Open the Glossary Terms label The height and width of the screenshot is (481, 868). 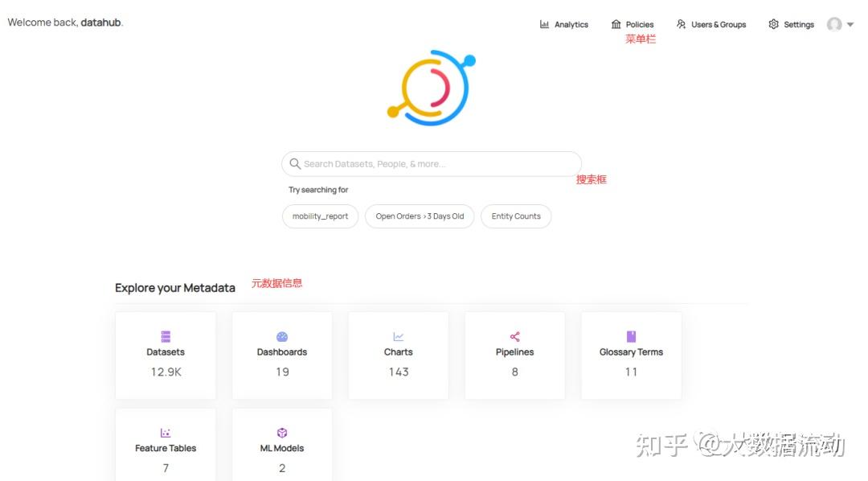(631, 351)
